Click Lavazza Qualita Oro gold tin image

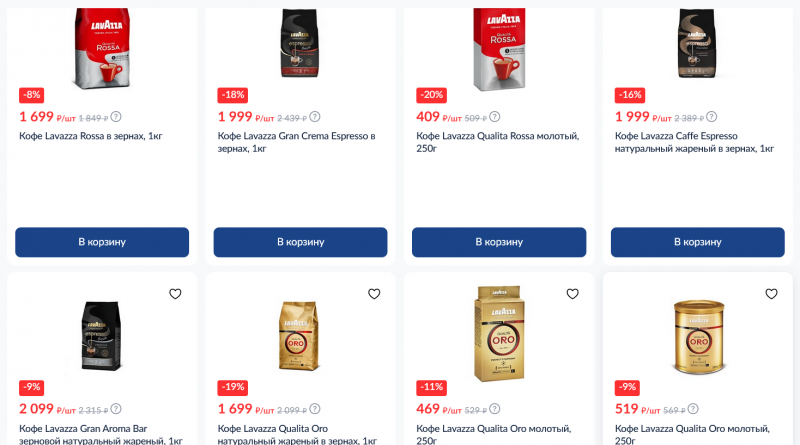click(x=698, y=337)
